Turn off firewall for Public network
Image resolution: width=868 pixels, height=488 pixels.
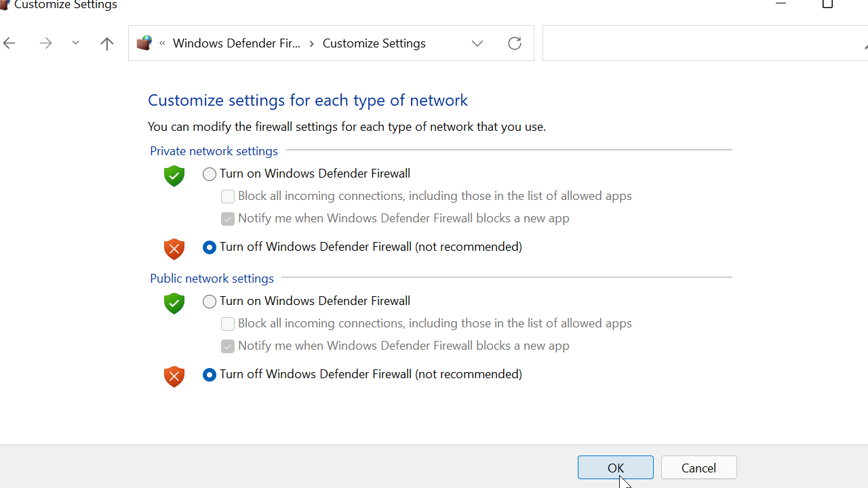point(210,375)
